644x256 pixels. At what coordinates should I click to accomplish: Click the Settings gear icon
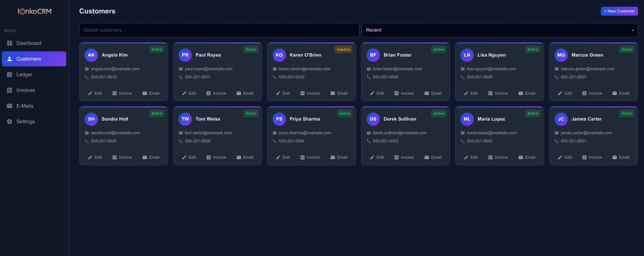[x=10, y=122]
